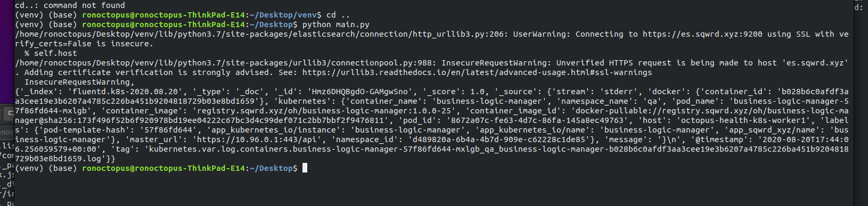Viewport: 868px width, 206px height.
Task: Click the 'app_kubernetes_io/name' key
Action: (533, 130)
